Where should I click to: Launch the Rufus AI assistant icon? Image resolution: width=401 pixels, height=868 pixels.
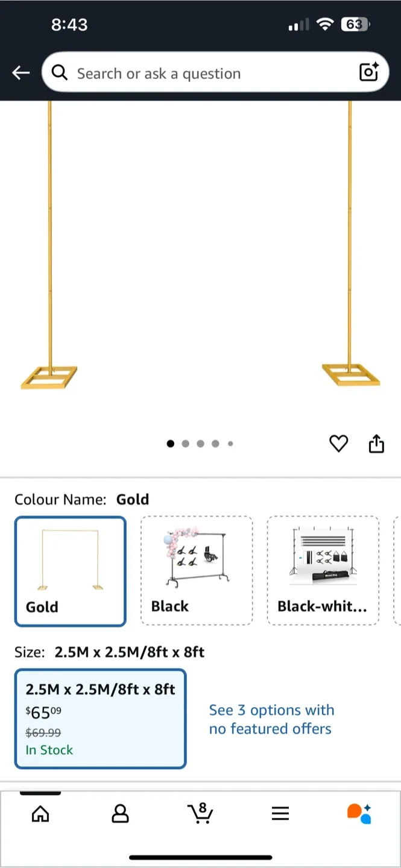click(x=360, y=813)
